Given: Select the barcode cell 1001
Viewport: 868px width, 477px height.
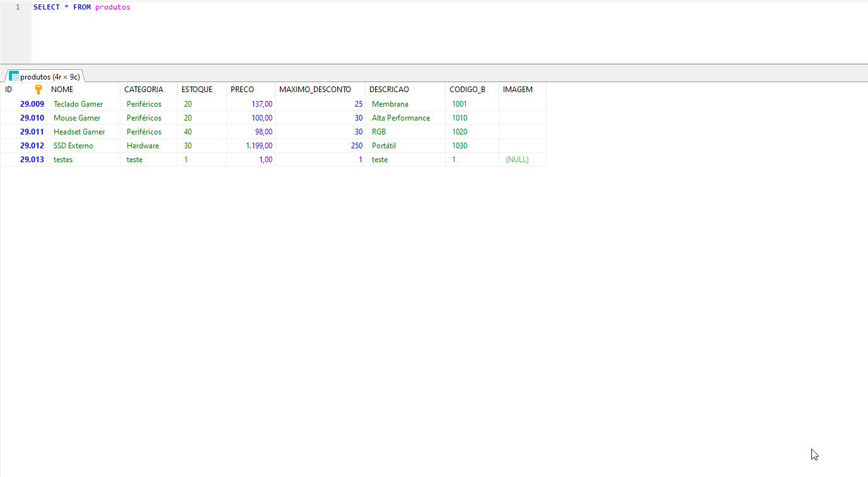Looking at the screenshot, I should pyautogui.click(x=472, y=104).
